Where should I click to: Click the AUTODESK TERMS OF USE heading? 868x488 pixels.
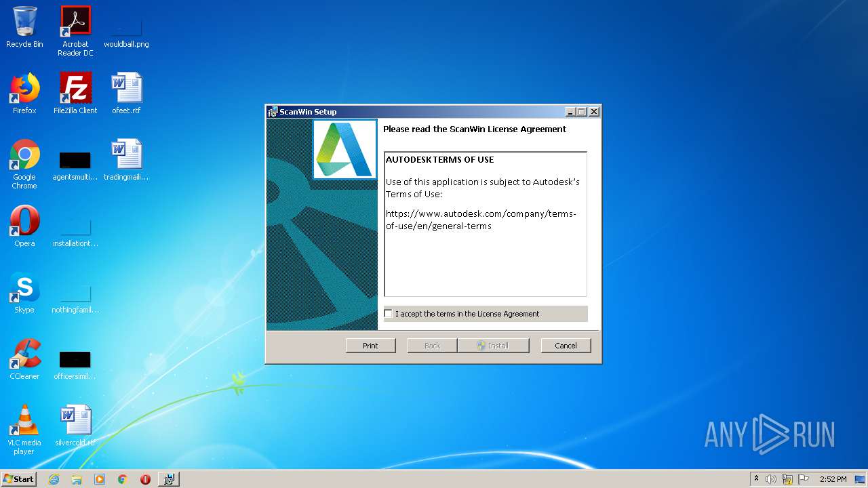coord(439,160)
